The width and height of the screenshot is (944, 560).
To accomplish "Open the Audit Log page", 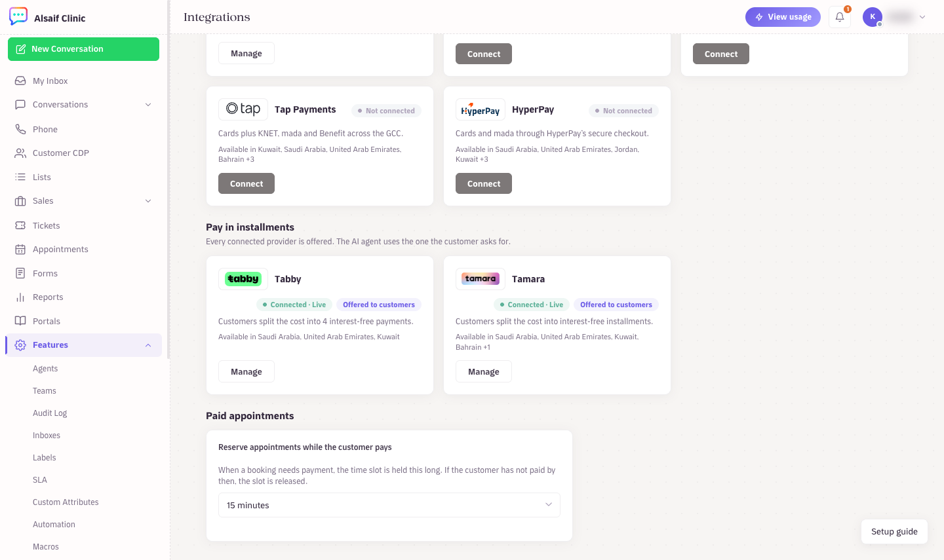I will click(x=50, y=413).
